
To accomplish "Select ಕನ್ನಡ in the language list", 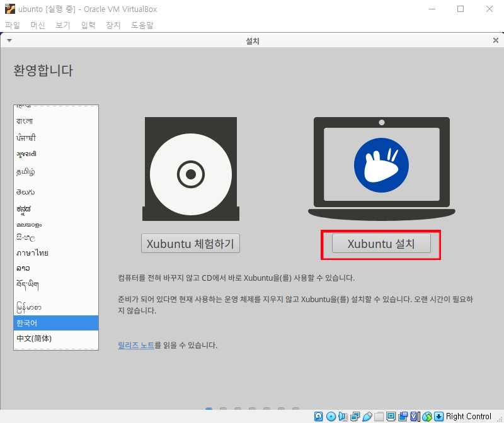I will tap(56, 209).
